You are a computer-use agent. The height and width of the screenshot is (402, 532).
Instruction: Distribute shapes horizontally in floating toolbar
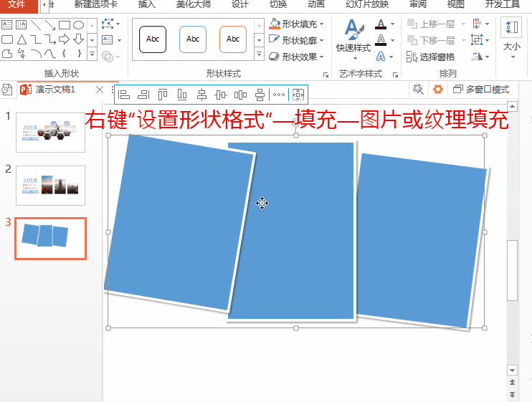[240, 95]
